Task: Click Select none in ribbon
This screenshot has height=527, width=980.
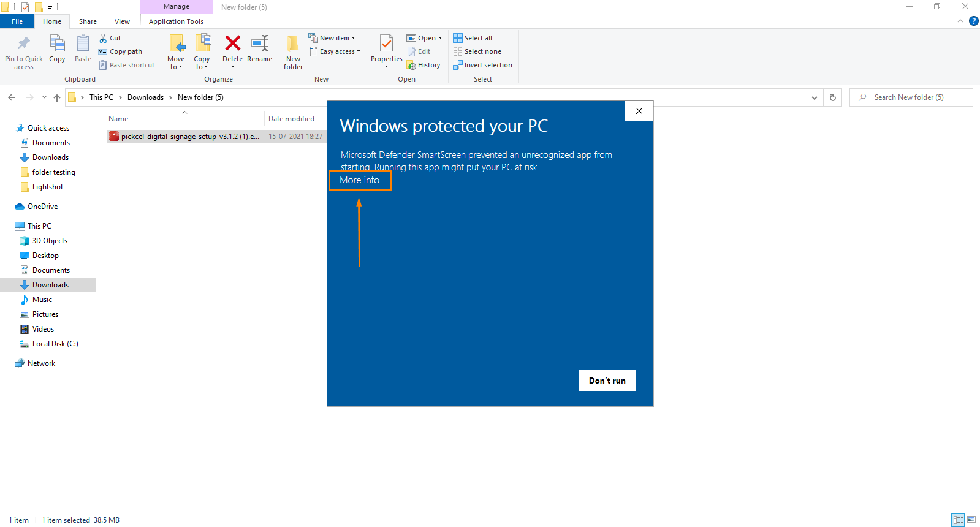Action: 477,51
